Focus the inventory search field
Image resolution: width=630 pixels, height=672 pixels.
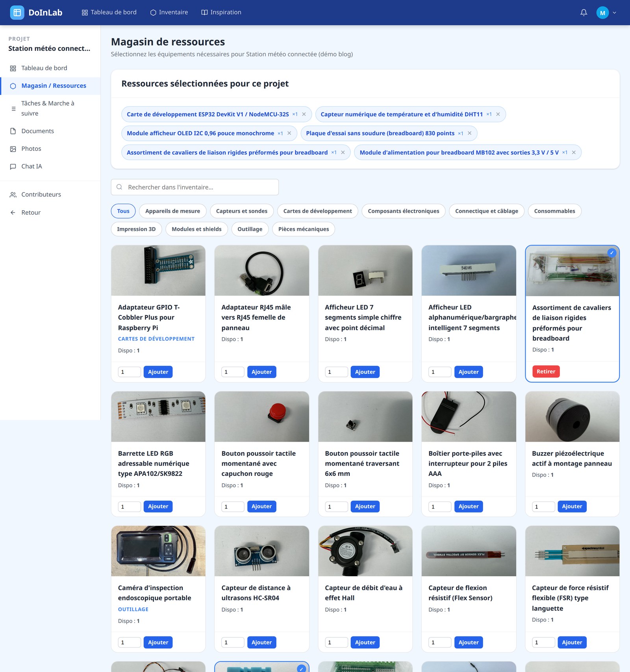tap(195, 187)
